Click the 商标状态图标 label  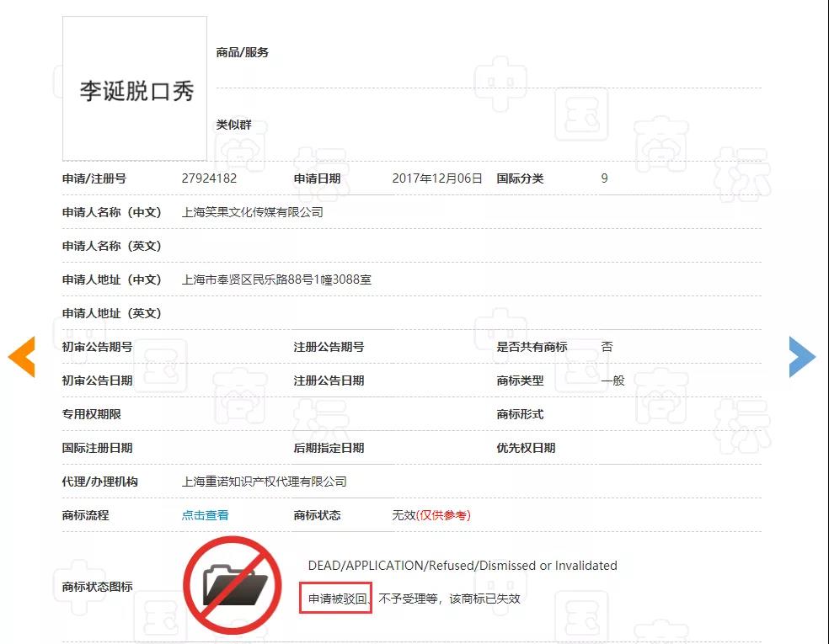click(x=97, y=587)
